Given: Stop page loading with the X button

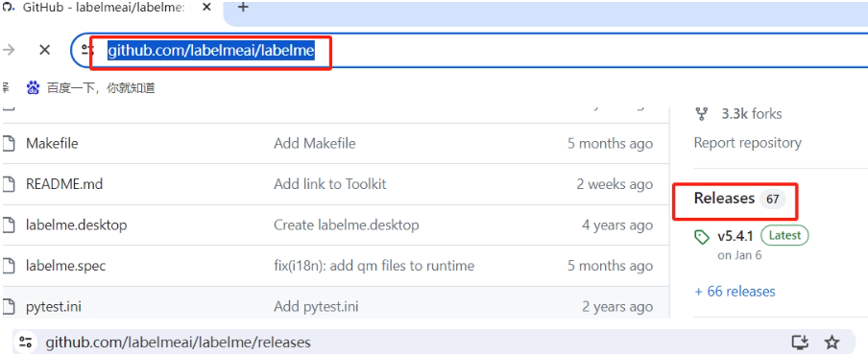Looking at the screenshot, I should coord(45,50).
